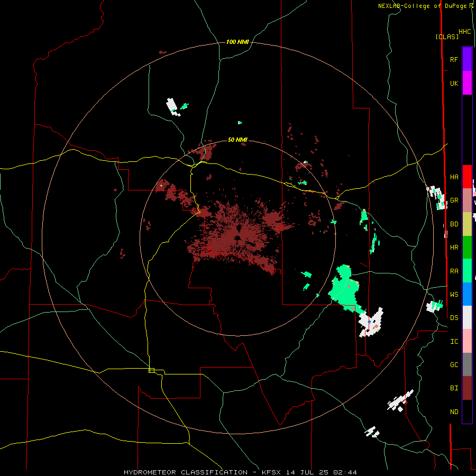Click the KFSX radar site identifier

coord(271,472)
